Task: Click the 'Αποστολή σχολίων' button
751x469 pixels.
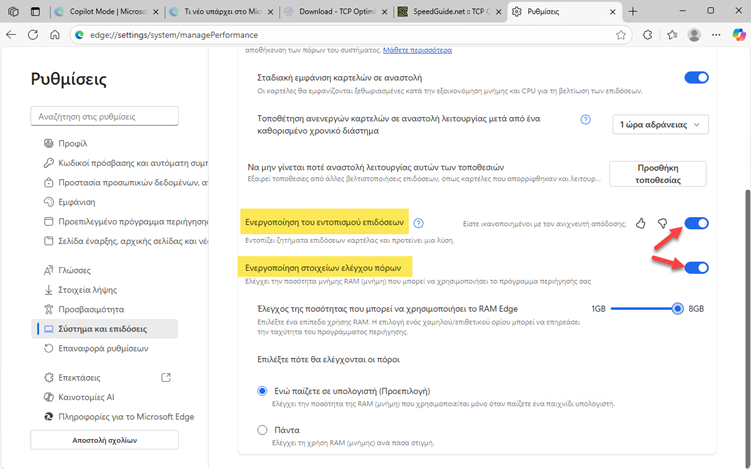Action: (x=104, y=440)
